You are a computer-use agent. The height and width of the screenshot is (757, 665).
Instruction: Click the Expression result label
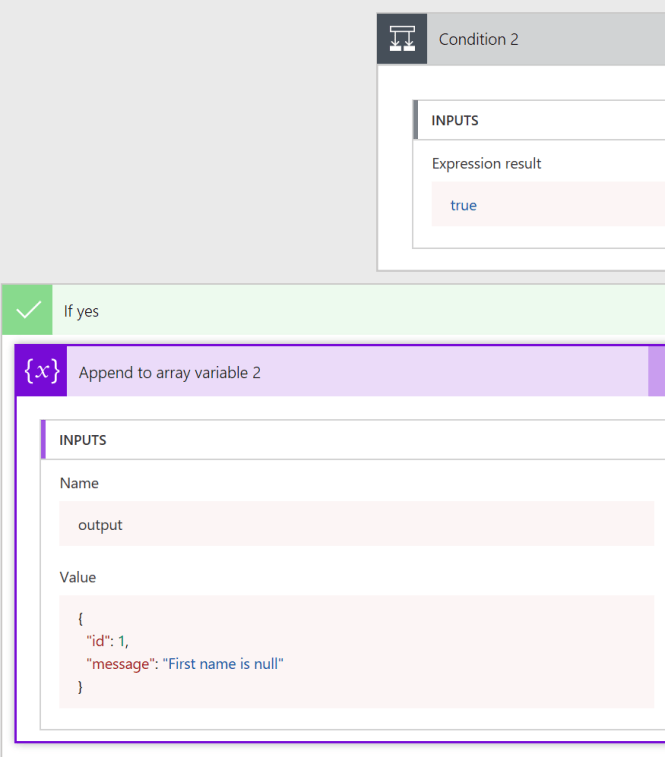486,164
